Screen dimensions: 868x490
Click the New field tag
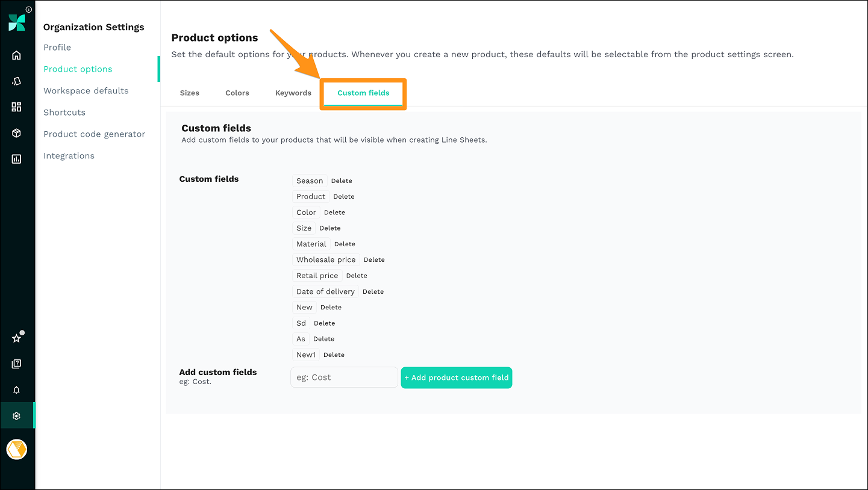304,307
